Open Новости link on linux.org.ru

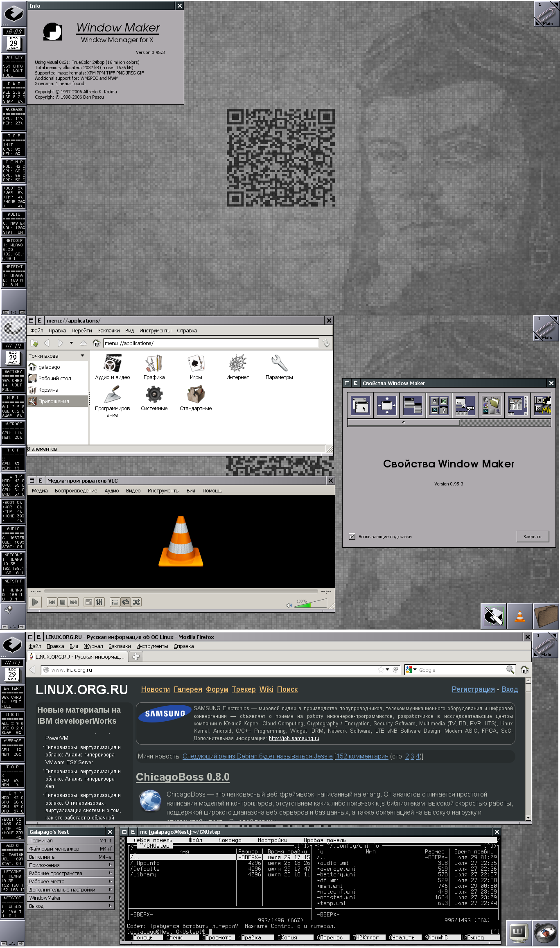pos(156,689)
